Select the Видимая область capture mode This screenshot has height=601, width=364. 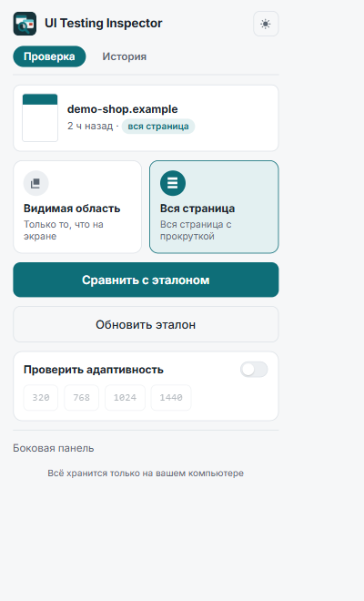tap(77, 207)
